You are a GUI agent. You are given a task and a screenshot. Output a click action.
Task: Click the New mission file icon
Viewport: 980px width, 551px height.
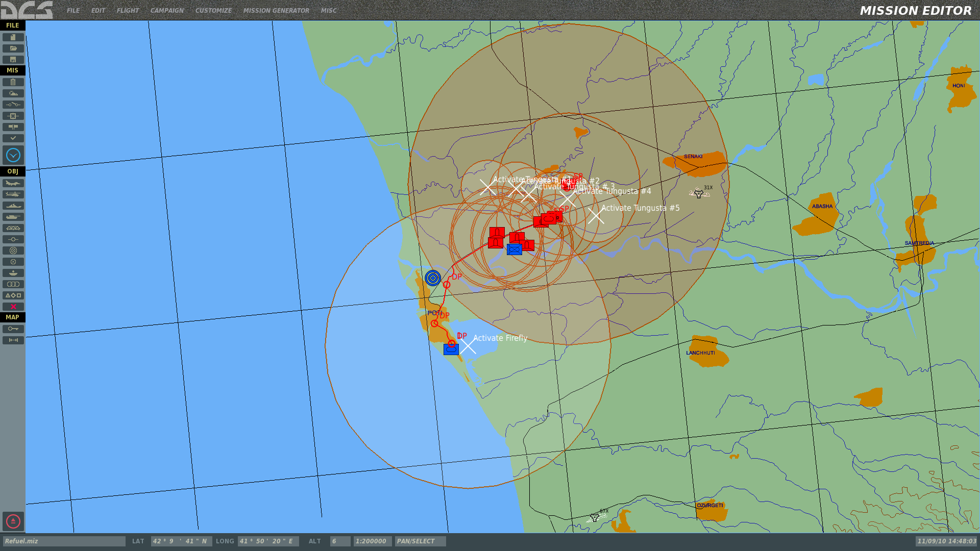point(13,37)
